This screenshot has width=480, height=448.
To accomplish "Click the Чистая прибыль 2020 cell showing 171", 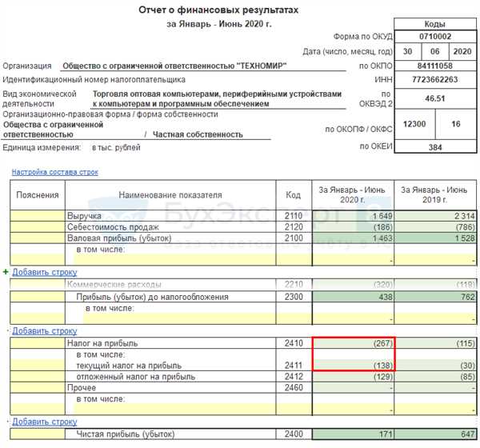I will (352, 434).
